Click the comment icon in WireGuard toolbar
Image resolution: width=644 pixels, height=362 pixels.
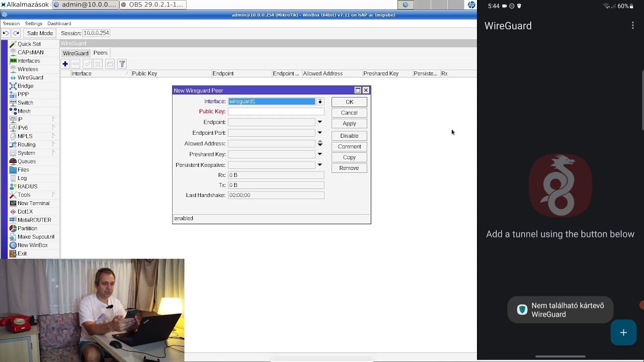point(110,64)
